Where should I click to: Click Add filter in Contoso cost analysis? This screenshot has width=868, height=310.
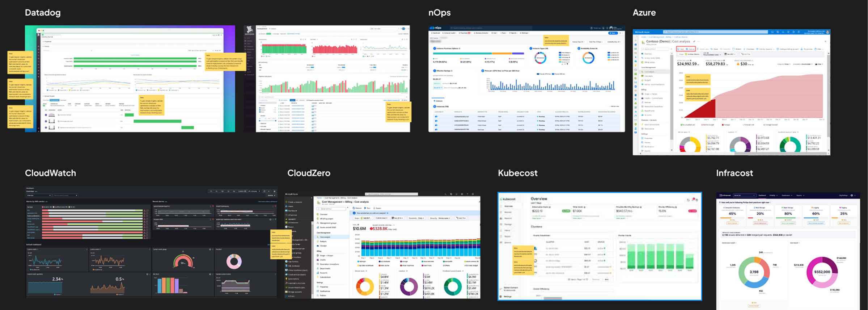746,54
